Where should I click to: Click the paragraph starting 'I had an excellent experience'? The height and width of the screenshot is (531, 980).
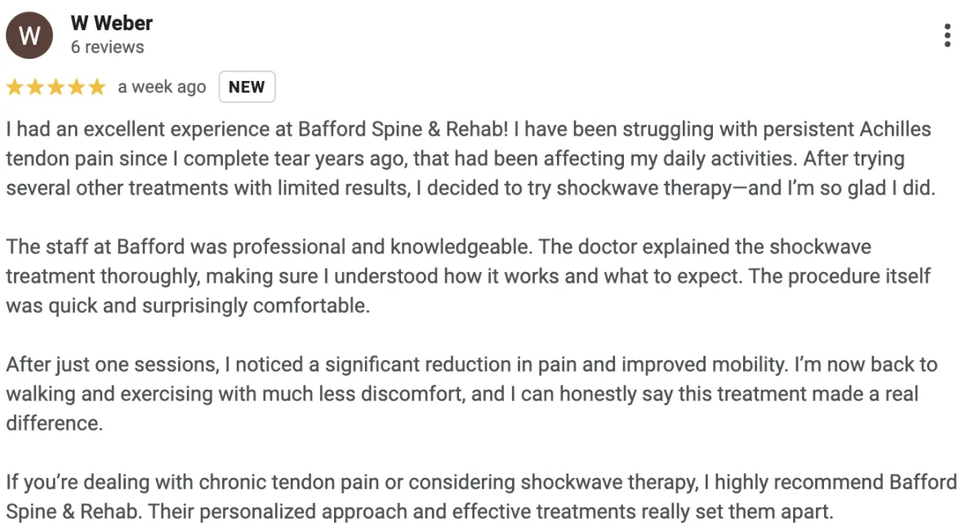pyautogui.click(x=470, y=158)
